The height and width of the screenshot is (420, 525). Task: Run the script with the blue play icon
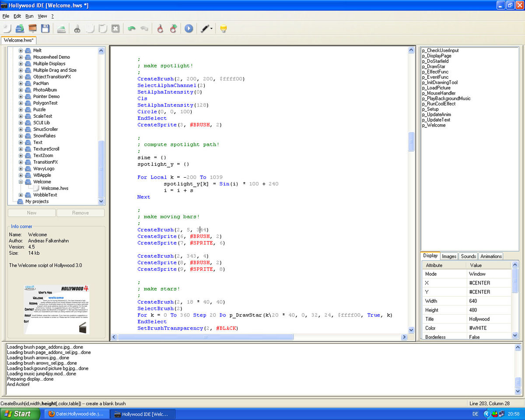tap(189, 29)
